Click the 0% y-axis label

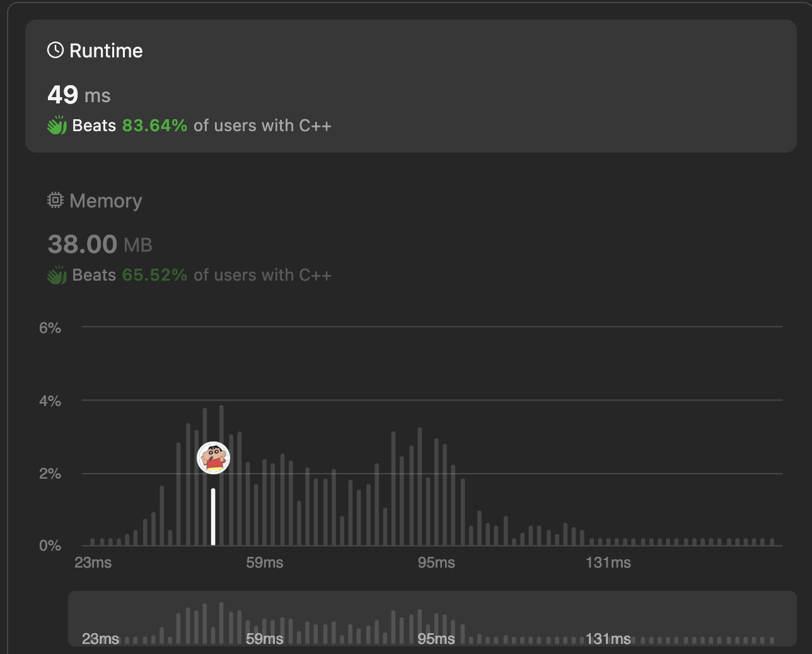click(x=50, y=546)
